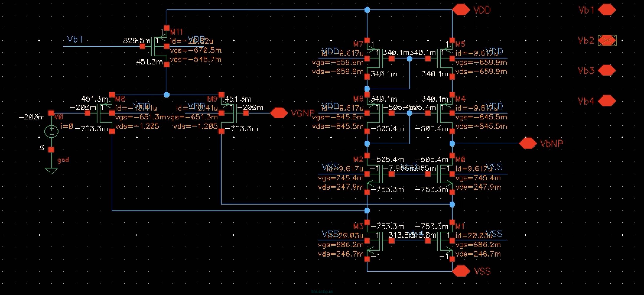This screenshot has width=644, height=295.
Task: Click the VbNP output pin
Action: pyautogui.click(x=528, y=143)
